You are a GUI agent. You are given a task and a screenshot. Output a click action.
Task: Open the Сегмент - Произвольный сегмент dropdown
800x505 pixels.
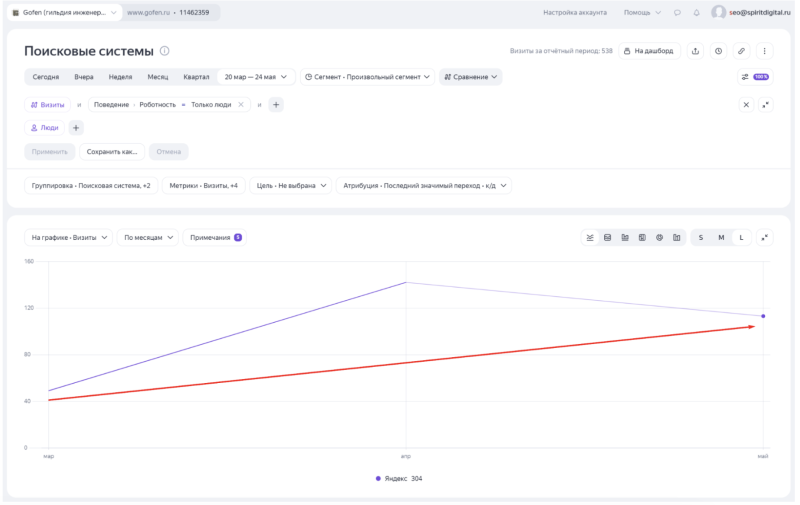[x=367, y=77]
